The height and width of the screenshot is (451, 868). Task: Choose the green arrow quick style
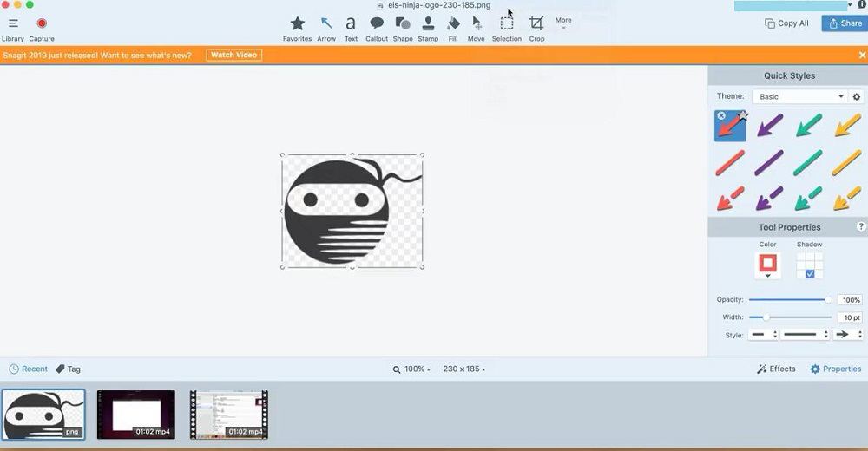[x=809, y=125]
